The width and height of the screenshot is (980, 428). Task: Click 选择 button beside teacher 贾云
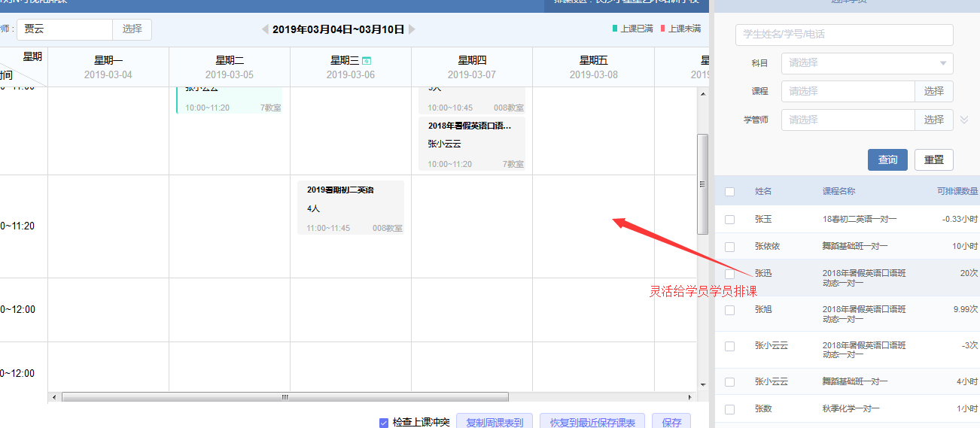tap(132, 29)
